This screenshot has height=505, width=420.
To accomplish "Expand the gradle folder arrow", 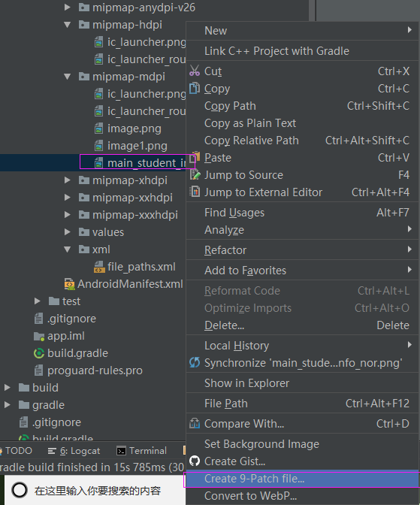I will (7, 405).
